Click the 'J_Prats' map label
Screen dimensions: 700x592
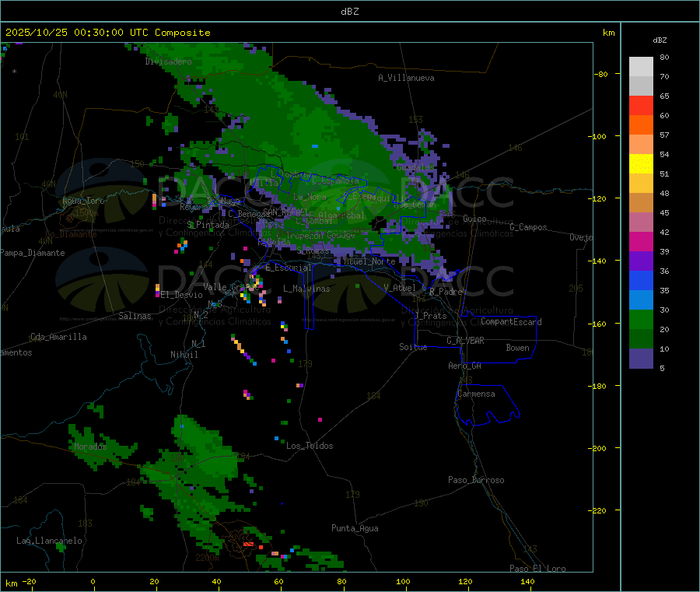click(430, 316)
